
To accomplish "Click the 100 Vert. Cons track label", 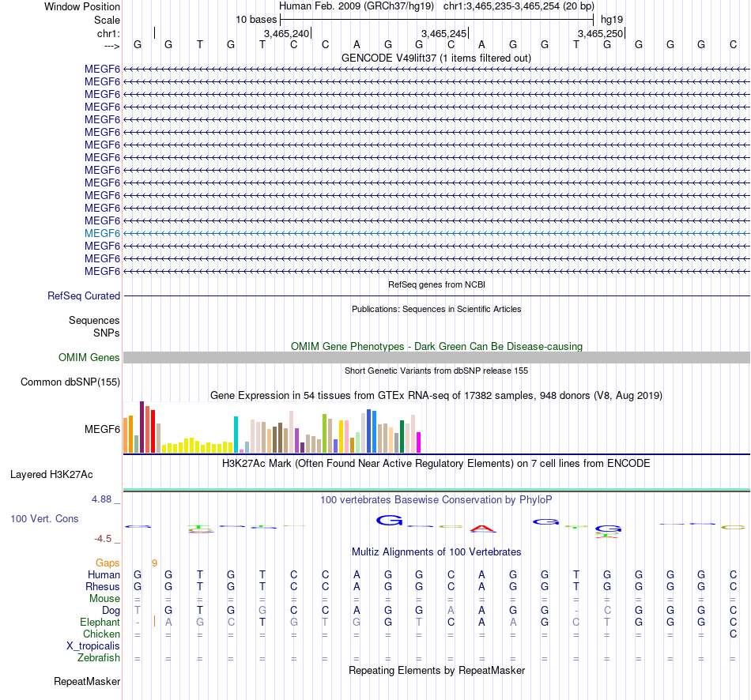I will point(44,519).
